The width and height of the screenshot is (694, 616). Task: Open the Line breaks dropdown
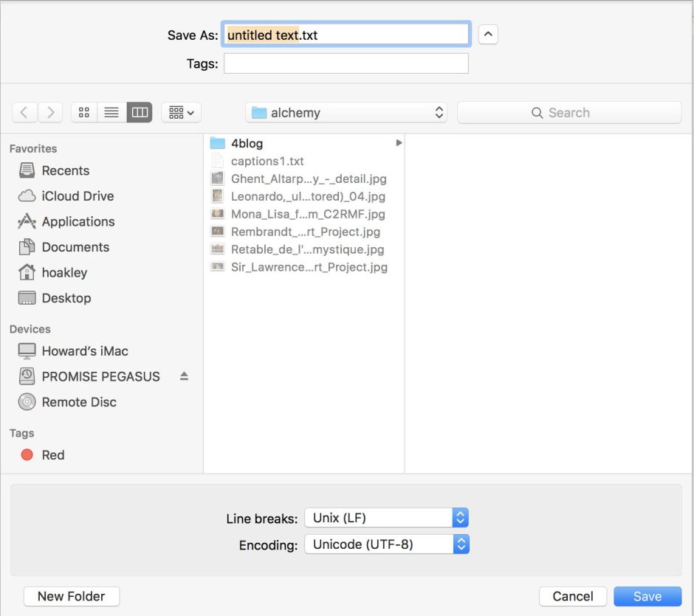pyautogui.click(x=386, y=518)
